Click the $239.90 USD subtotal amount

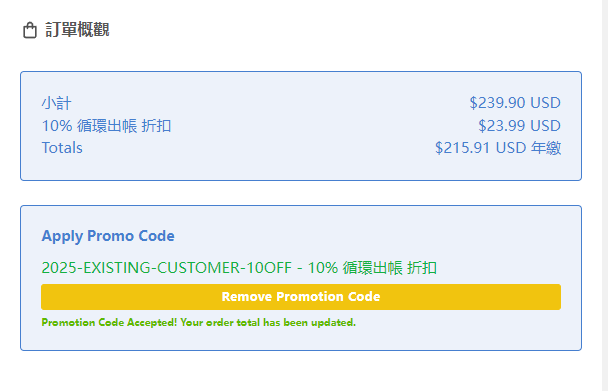tap(515, 103)
